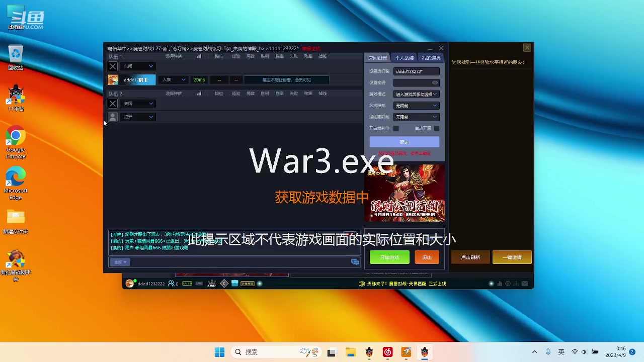Enable the 自动开局 checkbox
Viewport: 644px width, 362px height.
tap(436, 128)
